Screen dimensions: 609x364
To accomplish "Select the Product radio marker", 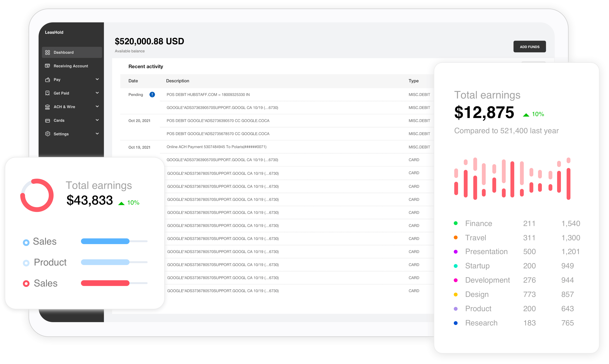I will click(x=26, y=263).
